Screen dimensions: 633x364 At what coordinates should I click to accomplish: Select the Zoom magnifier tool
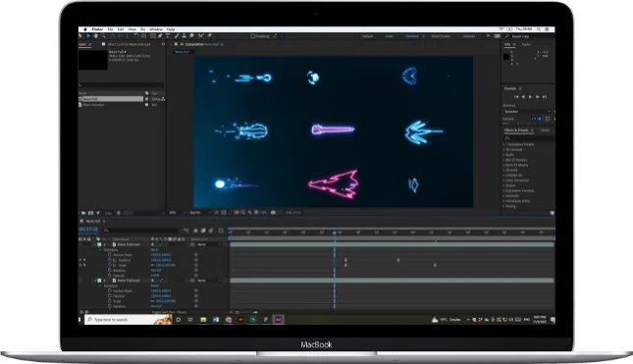pyautogui.click(x=103, y=36)
